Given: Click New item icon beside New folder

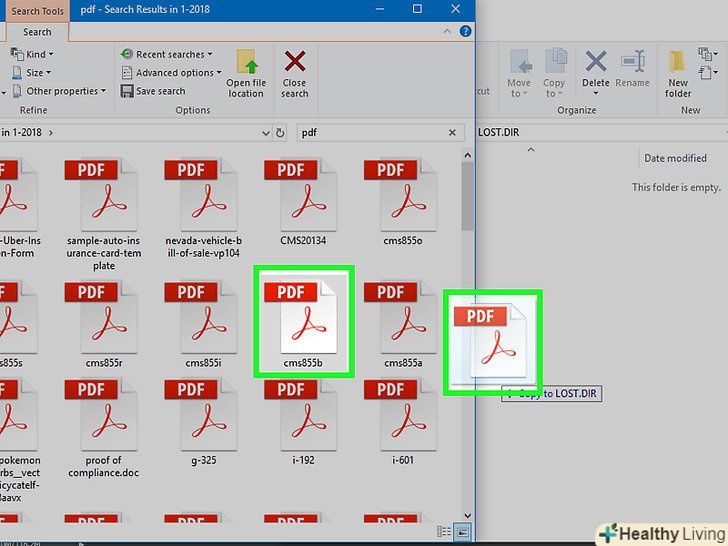Looking at the screenshot, I should pyautogui.click(x=708, y=54).
